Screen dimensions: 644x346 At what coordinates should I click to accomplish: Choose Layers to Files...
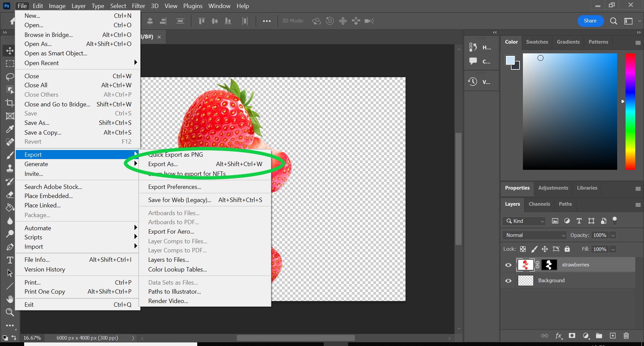(205, 260)
